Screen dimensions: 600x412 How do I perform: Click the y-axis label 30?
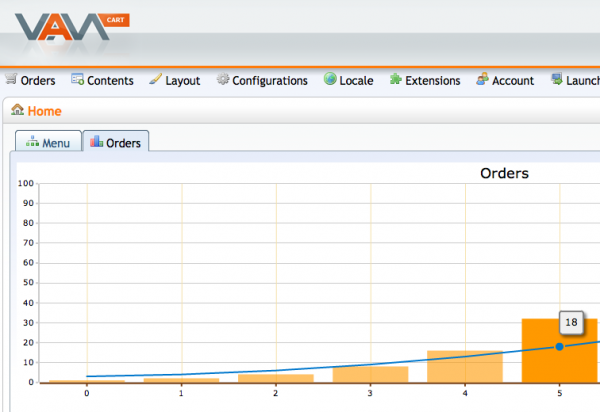[x=28, y=322]
